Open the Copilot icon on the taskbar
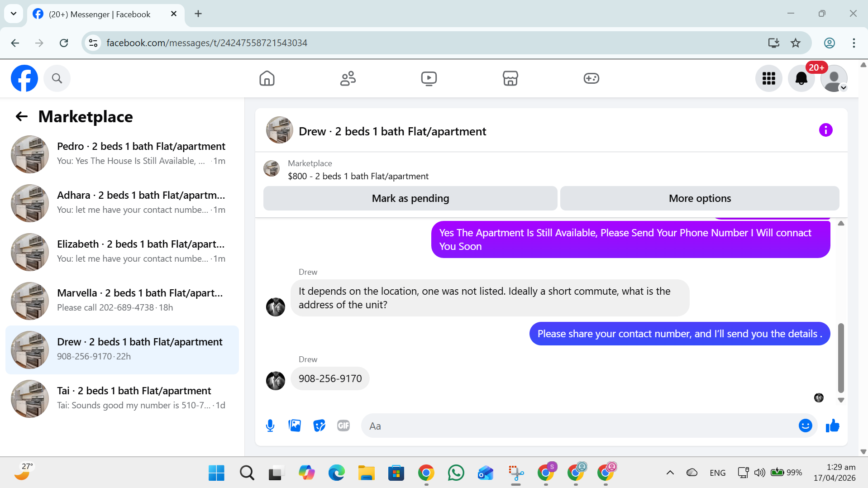This screenshot has width=868, height=488. click(x=306, y=473)
